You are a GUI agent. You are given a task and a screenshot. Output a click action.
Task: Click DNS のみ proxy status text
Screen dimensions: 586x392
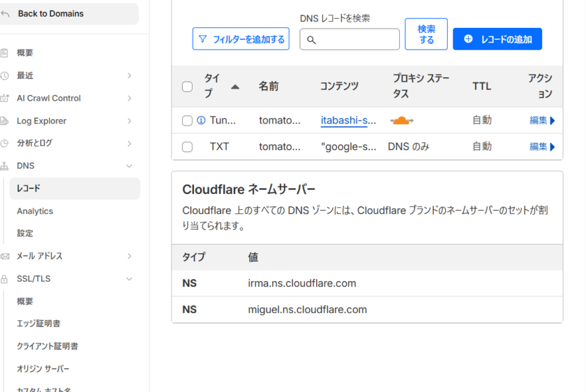pyautogui.click(x=409, y=146)
